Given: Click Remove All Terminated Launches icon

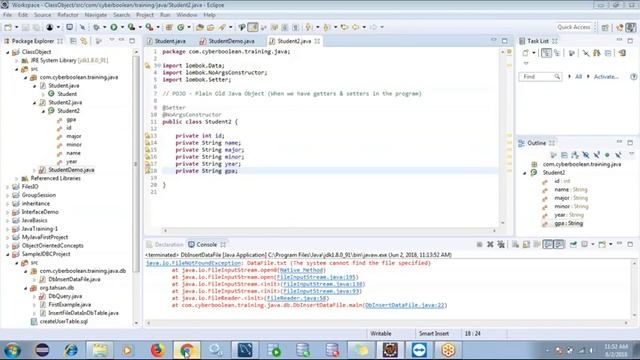Looking at the screenshot, I should [501, 244].
